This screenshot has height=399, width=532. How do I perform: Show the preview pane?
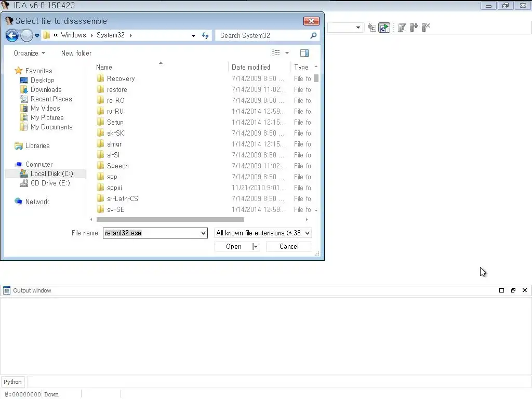304,53
